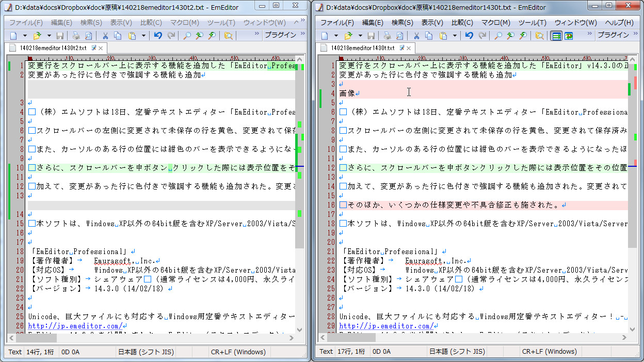Viewport: 644px width, 362px height.
Task: Open ツール(T) menu in 1430t.txt window
Action: pyautogui.click(x=532, y=23)
